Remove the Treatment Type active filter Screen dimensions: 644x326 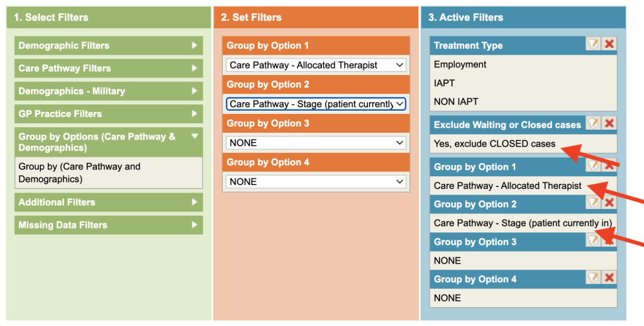609,44
